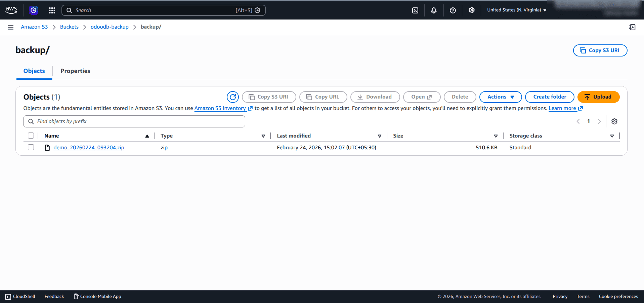Click the 510.6 KB size cell

[486, 148]
